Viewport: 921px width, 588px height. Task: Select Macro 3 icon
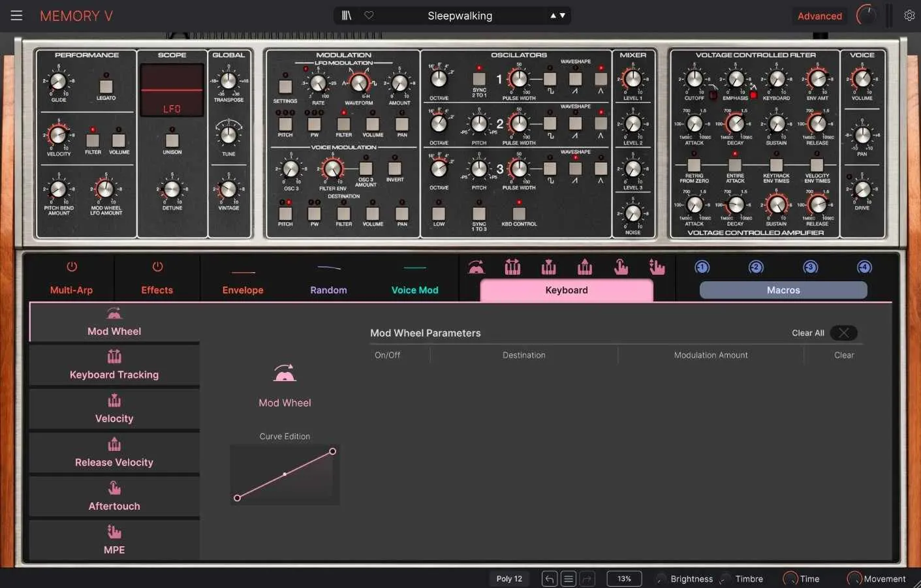[810, 267]
